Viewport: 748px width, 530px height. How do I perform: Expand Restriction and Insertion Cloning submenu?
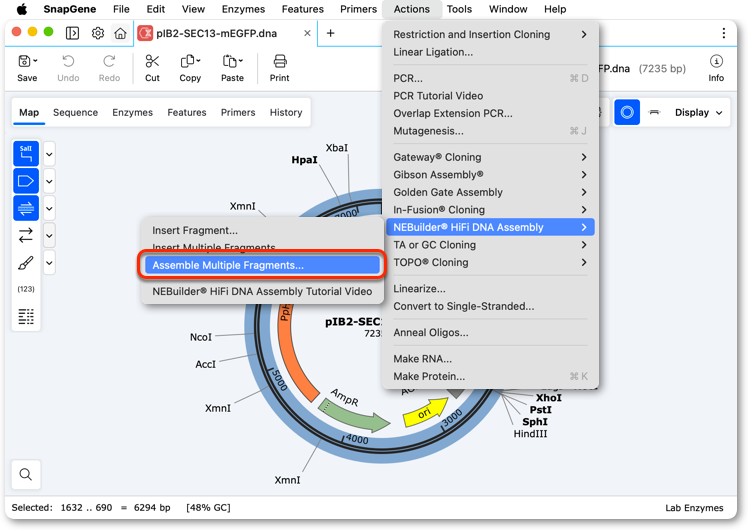pyautogui.click(x=490, y=34)
